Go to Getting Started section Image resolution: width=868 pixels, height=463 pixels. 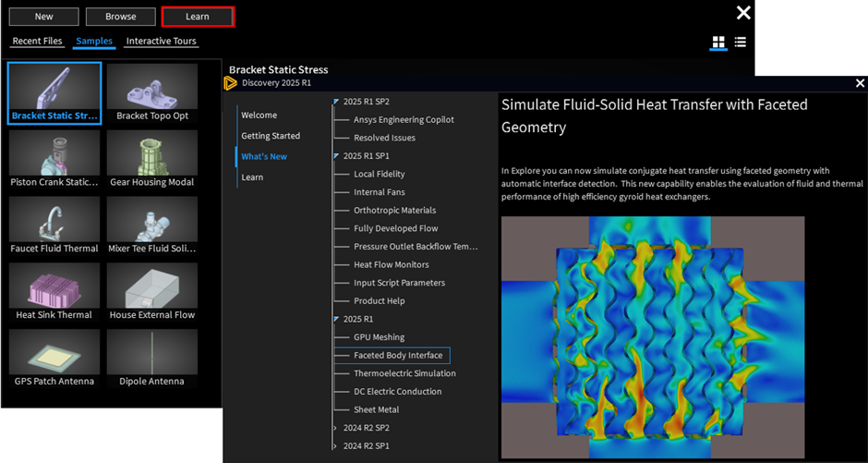coord(271,136)
